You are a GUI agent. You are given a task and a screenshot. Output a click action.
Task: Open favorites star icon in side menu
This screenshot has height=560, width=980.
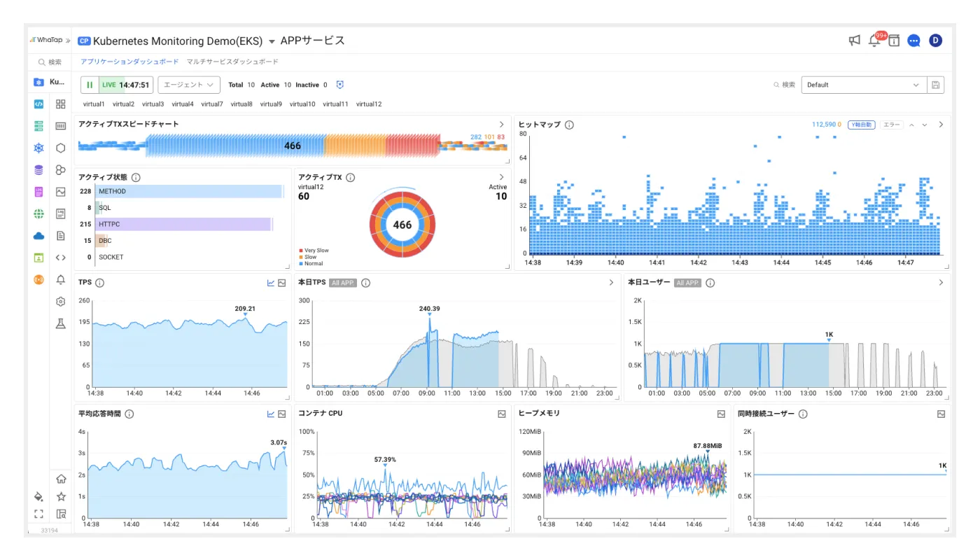click(x=61, y=496)
